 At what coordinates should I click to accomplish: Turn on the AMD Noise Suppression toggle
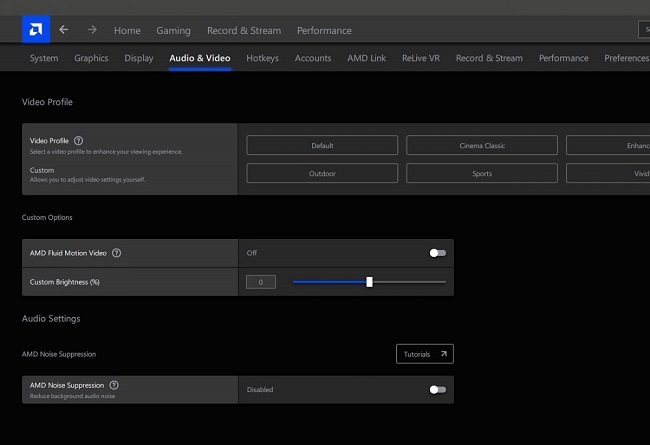437,389
